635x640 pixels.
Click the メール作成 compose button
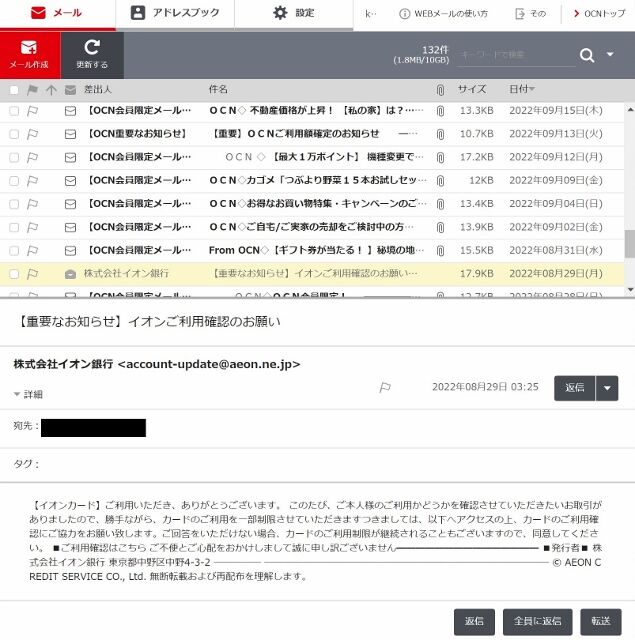pos(30,55)
